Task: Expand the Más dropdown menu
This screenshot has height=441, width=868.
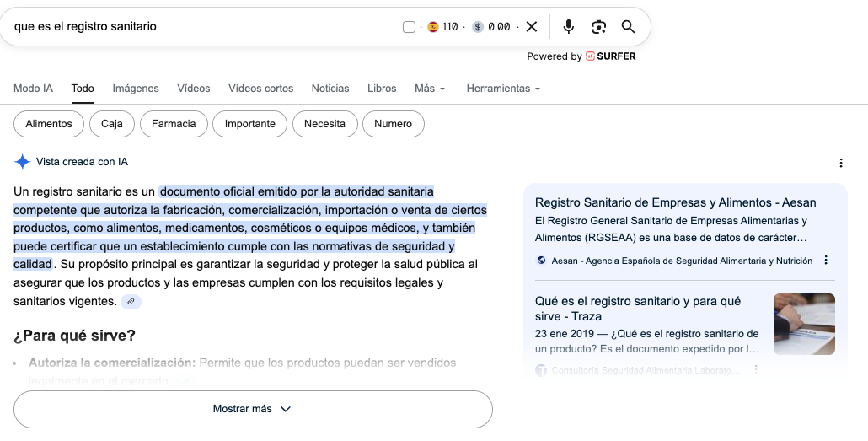Action: [x=430, y=89]
